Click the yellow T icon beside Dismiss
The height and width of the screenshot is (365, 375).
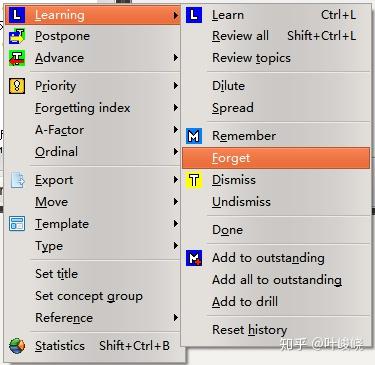194,180
